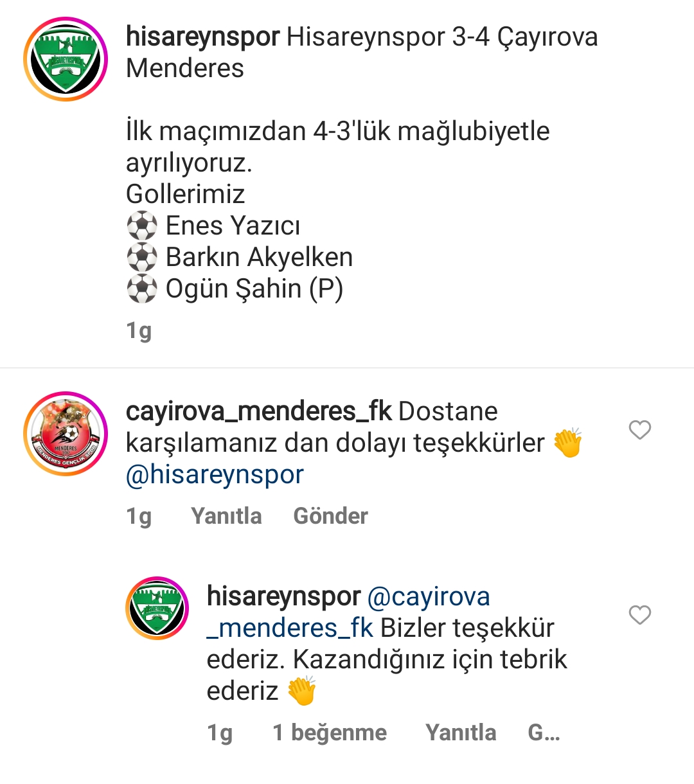Reply to hisareynspor's reply using Yanıtla
694x784 pixels.
pyautogui.click(x=461, y=733)
